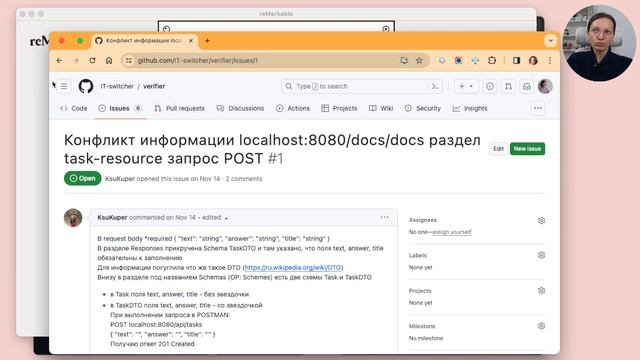
Task: Open the command palette icon in search
Action: [x=435, y=86]
